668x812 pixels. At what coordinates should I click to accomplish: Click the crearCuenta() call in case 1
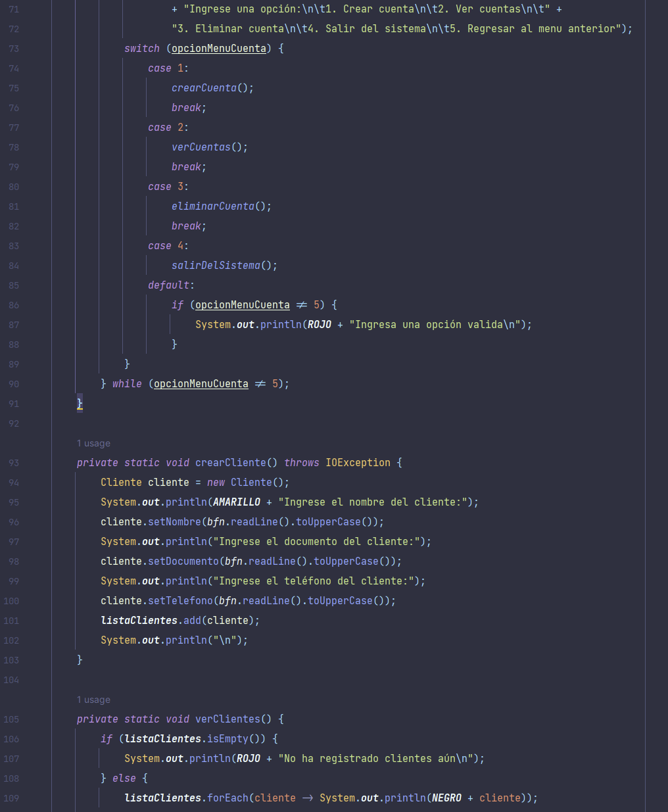(x=212, y=88)
